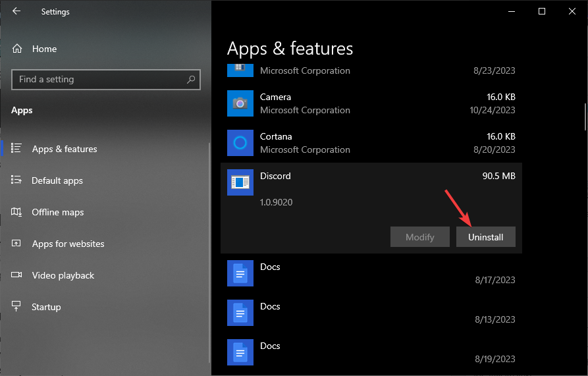Screen dimensions: 588x376
Task: Maximize the Settings window
Action: click(x=542, y=11)
